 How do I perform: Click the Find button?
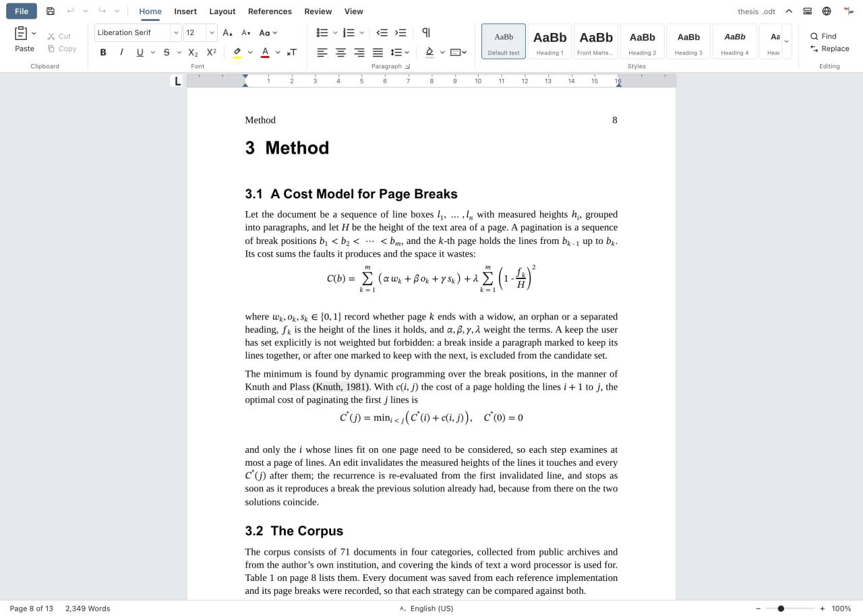tap(823, 36)
